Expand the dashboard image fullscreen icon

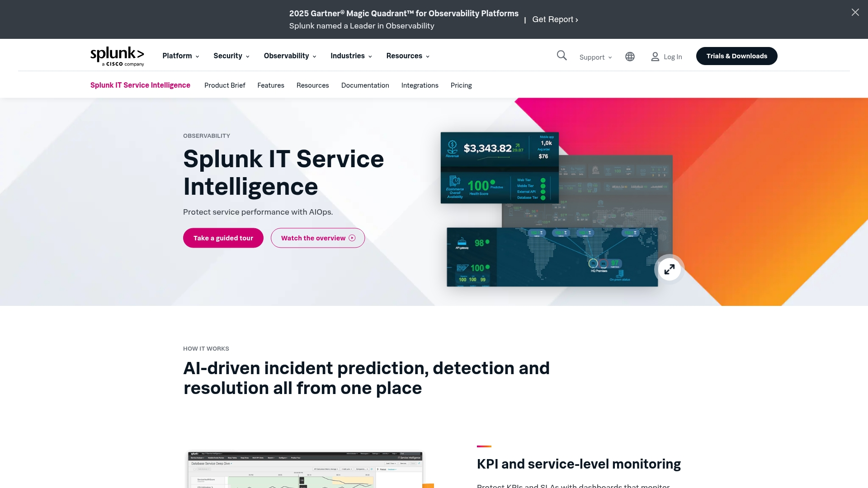(669, 269)
